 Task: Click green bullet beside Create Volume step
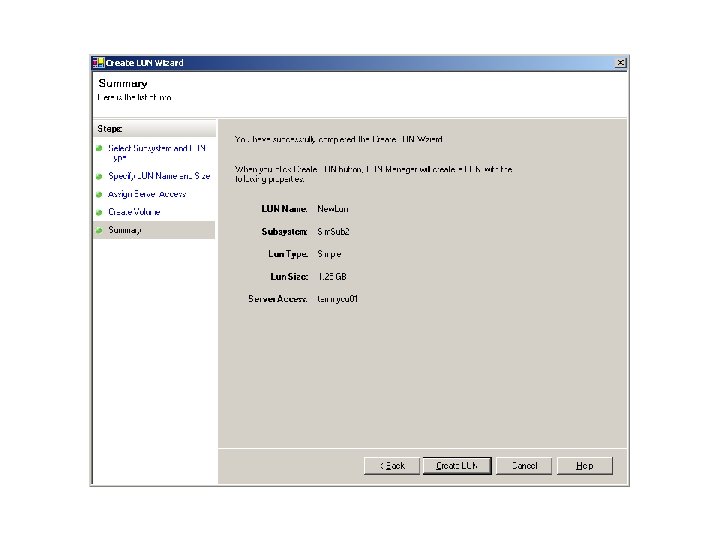[99, 213]
